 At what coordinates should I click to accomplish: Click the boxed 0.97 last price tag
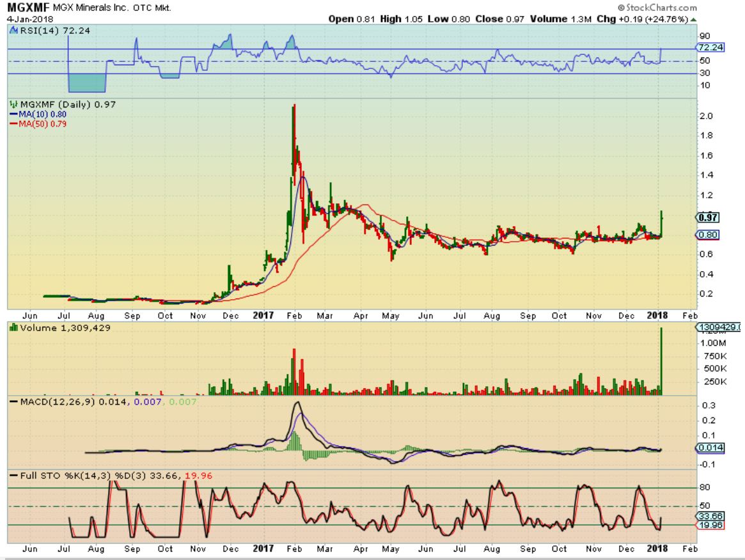point(708,217)
